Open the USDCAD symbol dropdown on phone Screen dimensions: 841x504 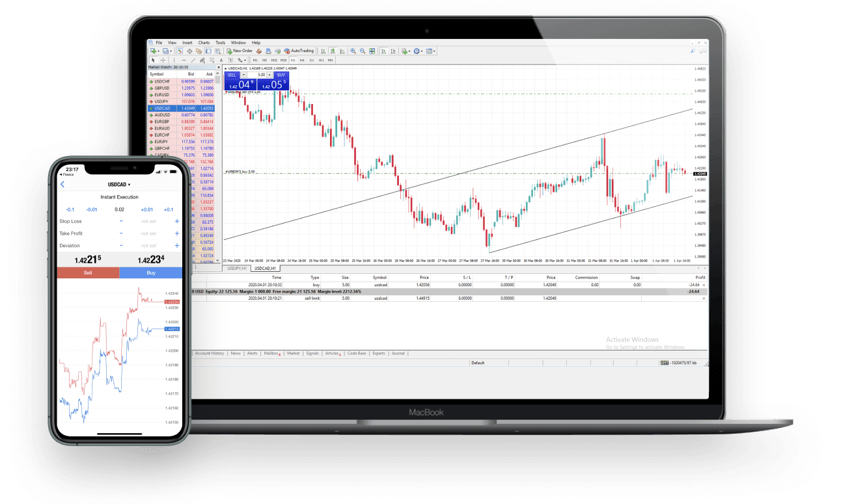pos(119,185)
